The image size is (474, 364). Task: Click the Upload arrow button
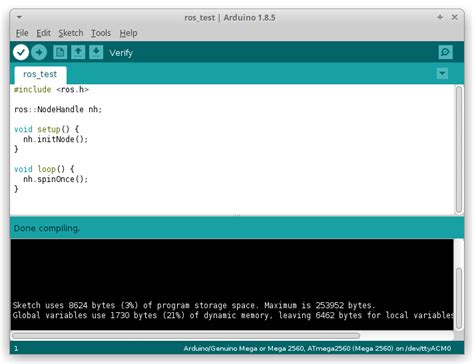pos(39,52)
